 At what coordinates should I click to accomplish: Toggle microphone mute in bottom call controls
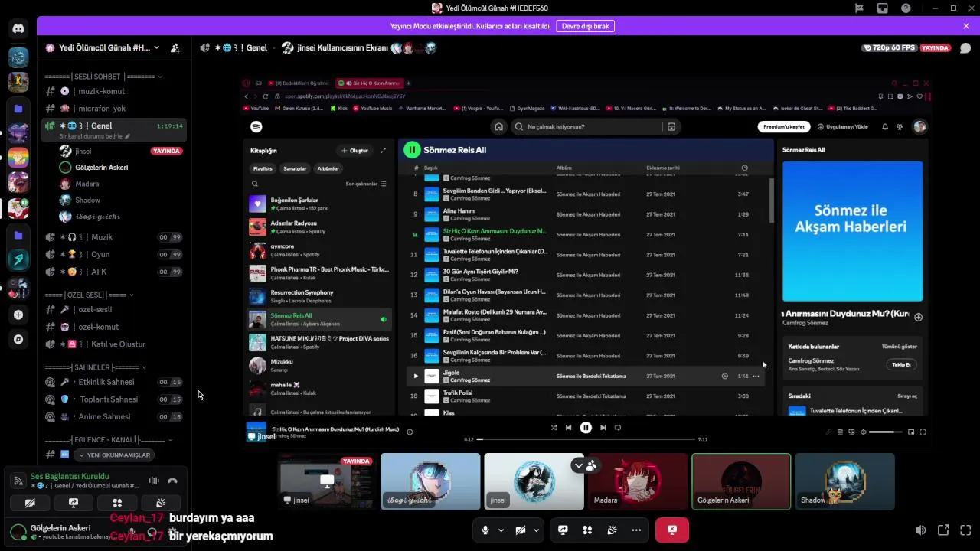coord(485,530)
